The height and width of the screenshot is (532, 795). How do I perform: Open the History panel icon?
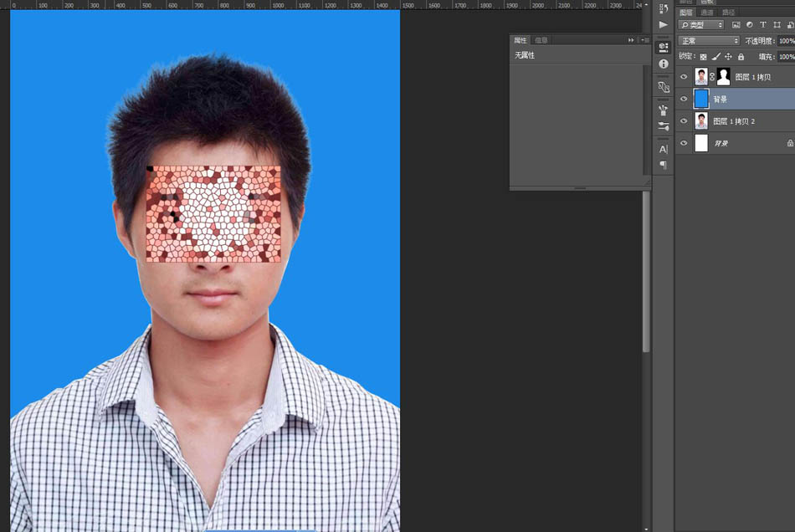664,8
